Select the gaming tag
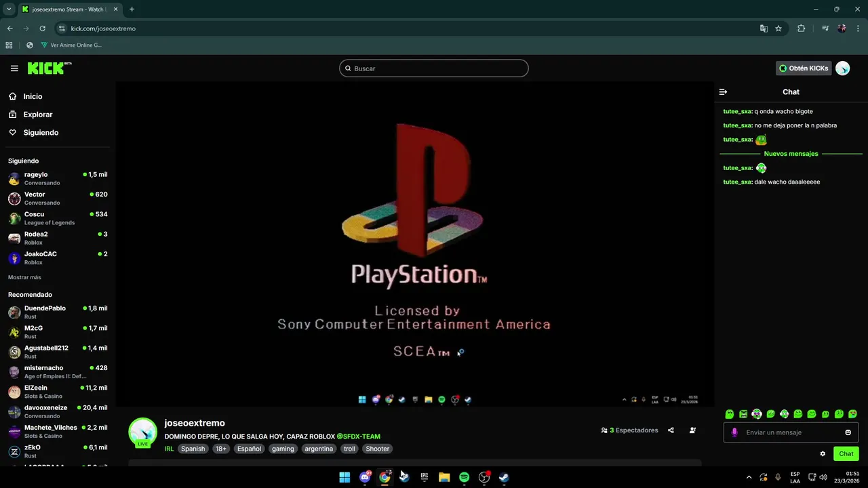Viewport: 868px width, 488px height. click(x=283, y=449)
